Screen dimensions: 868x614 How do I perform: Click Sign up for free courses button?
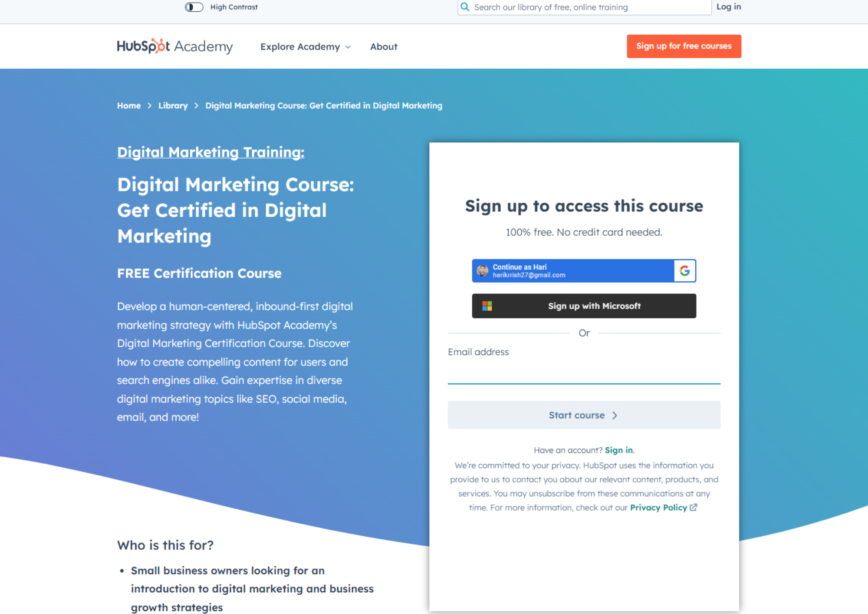click(684, 46)
